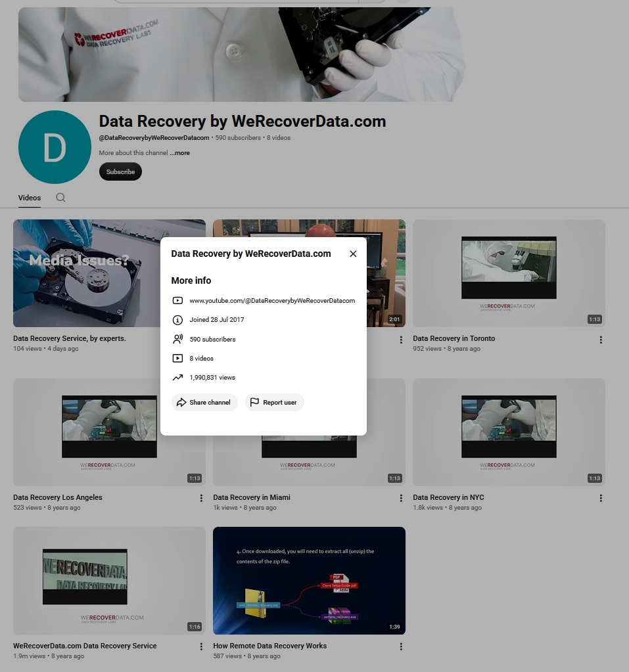Image resolution: width=629 pixels, height=672 pixels.
Task: Click the info icon next to Joined date
Action: [177, 320]
